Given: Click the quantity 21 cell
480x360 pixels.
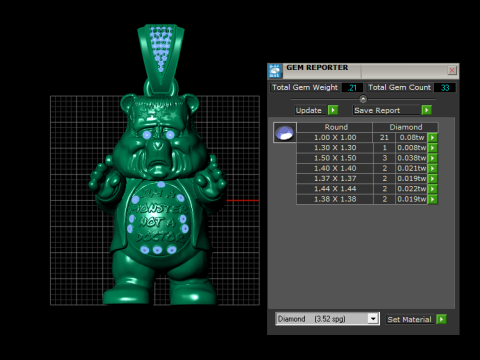Looking at the screenshot, I should [x=384, y=138].
